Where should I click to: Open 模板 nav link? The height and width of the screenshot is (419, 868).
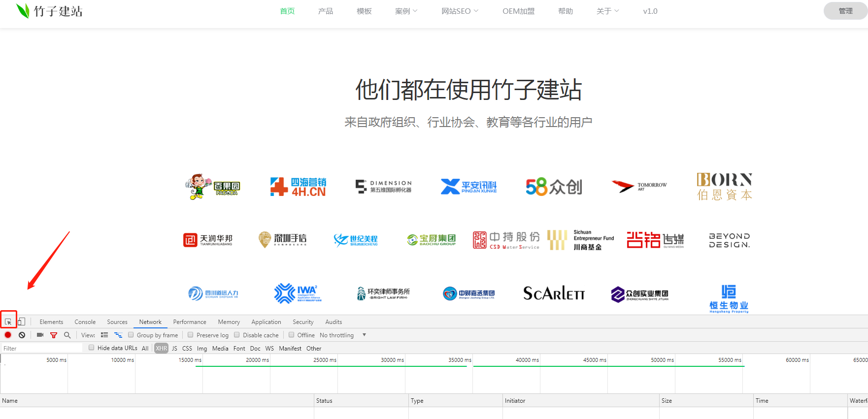364,11
